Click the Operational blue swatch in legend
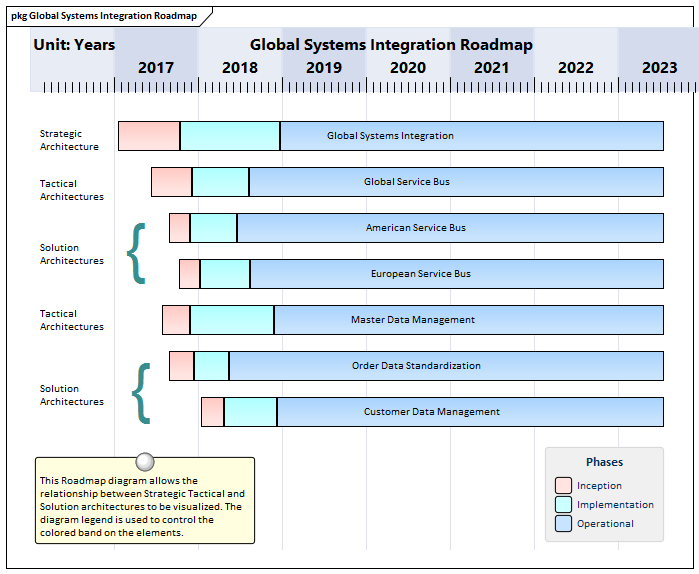This screenshot has height=574, width=699. pos(563,524)
